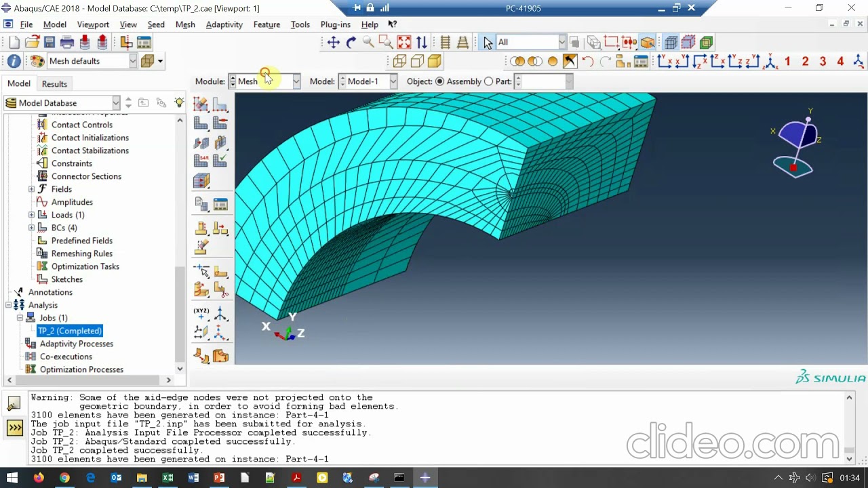Expand the BCs (4) tree node

pyautogui.click(x=32, y=228)
